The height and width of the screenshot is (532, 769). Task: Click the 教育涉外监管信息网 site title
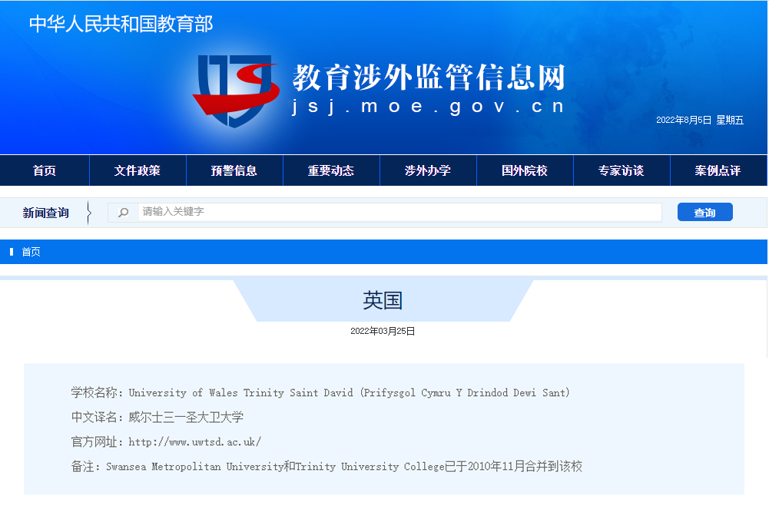(x=429, y=78)
